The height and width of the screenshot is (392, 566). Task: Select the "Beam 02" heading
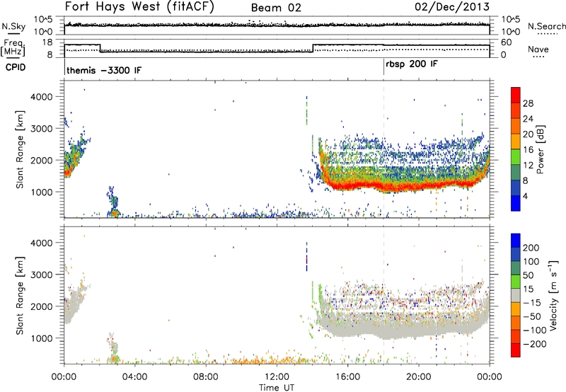click(276, 8)
